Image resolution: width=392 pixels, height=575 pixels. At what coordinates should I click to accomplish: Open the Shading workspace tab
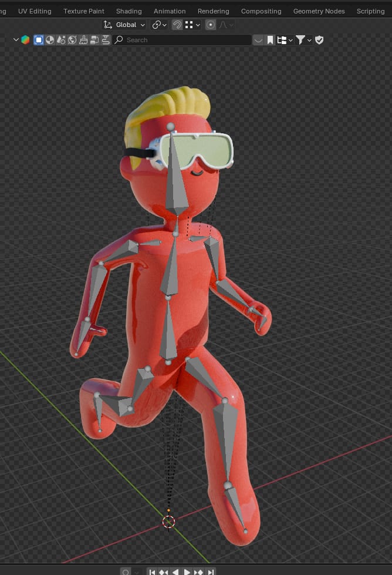(x=129, y=11)
